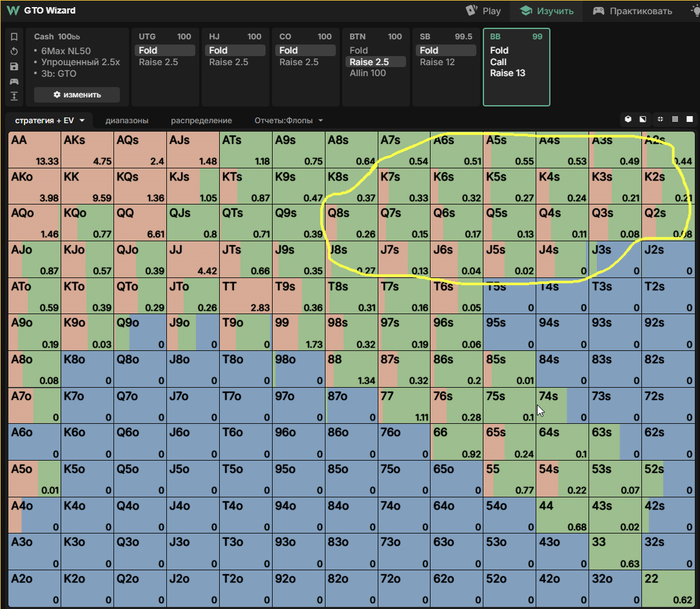700x609 pixels.
Task: Click the T9s hand cell
Action: click(298, 296)
